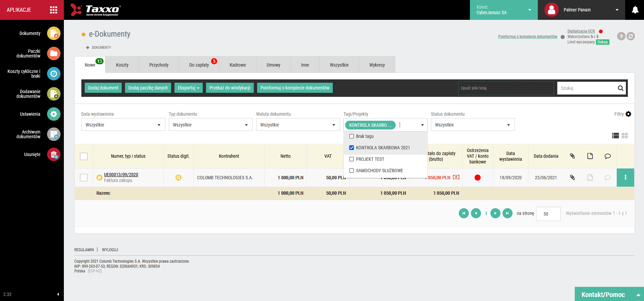644x301 pixels.
Task: Check the PROJEKT TEST tag option
Action: click(352, 159)
